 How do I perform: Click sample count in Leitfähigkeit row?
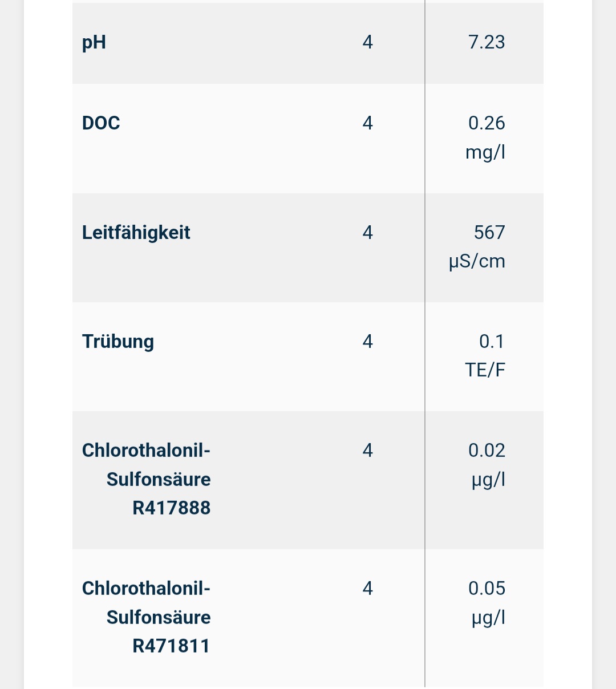tap(368, 233)
